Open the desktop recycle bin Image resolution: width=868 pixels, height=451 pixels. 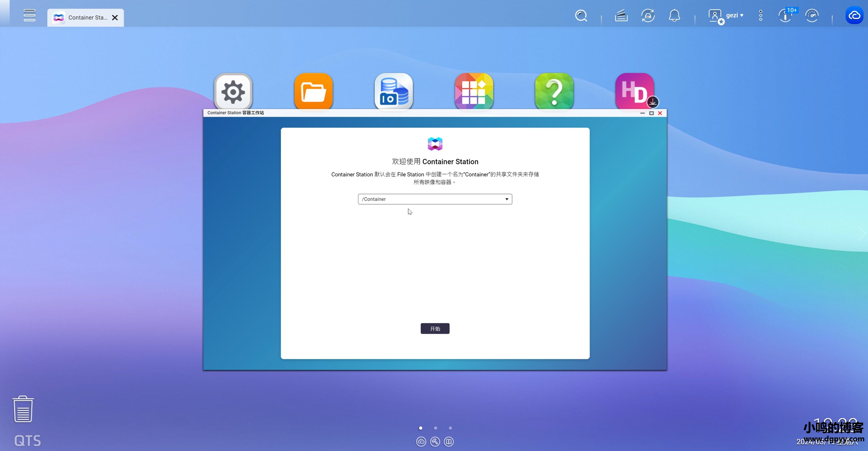pyautogui.click(x=23, y=409)
